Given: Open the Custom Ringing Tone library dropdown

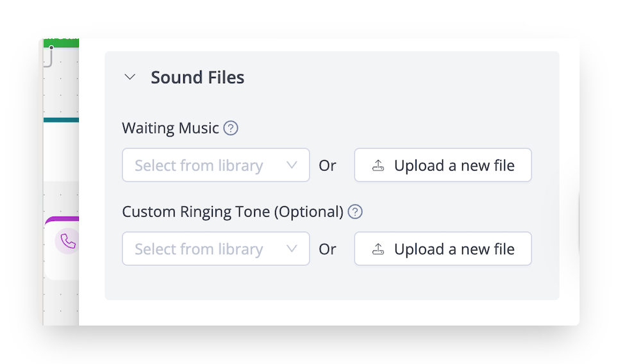Looking at the screenshot, I should pos(215,249).
